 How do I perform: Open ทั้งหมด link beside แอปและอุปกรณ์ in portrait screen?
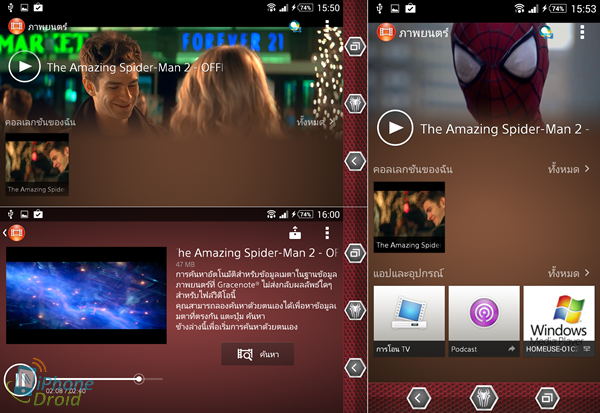click(x=569, y=273)
